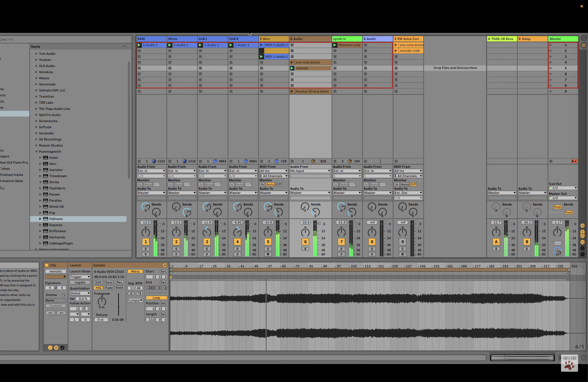Click the RAW track clip stop button
This screenshot has height=382, width=588.
coord(139,161)
